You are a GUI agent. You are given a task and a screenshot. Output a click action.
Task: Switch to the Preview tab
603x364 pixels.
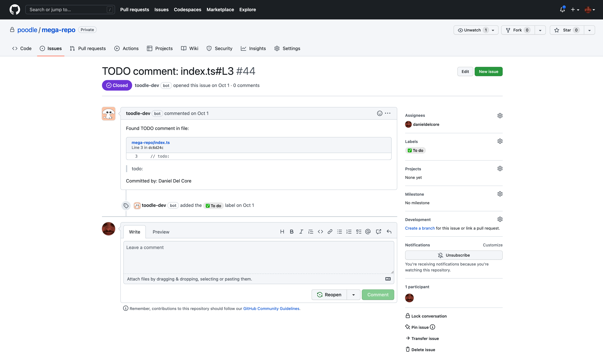pyautogui.click(x=161, y=232)
